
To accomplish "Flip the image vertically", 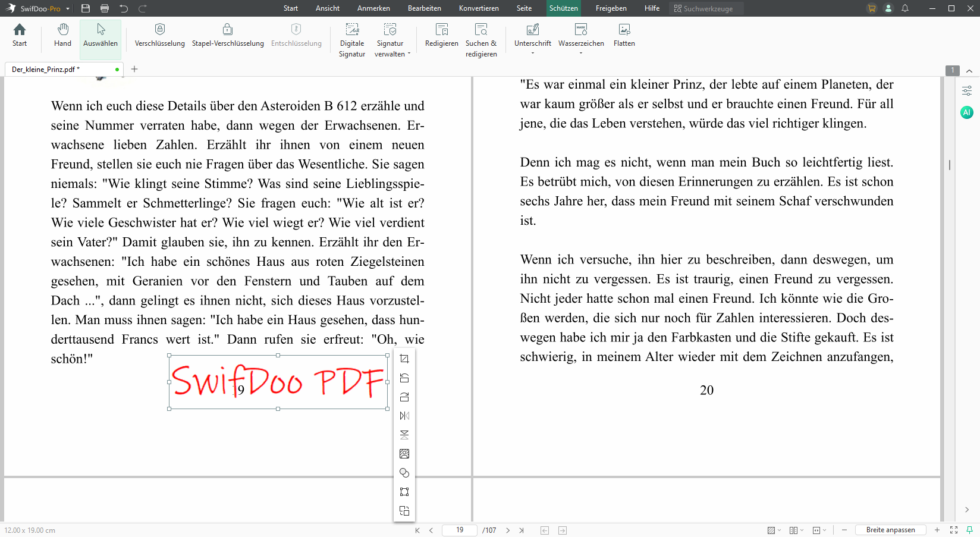I will point(404,435).
